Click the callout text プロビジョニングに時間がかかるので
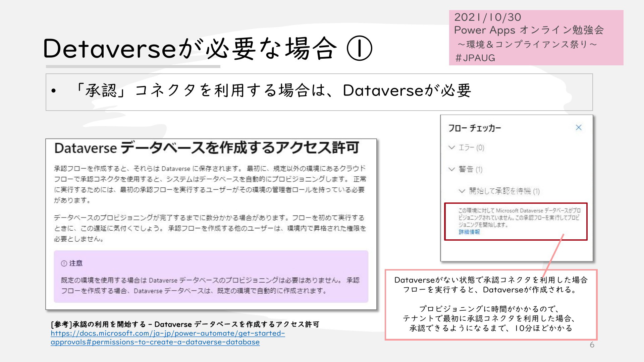This screenshot has width=644, height=362. pyautogui.click(x=489, y=309)
